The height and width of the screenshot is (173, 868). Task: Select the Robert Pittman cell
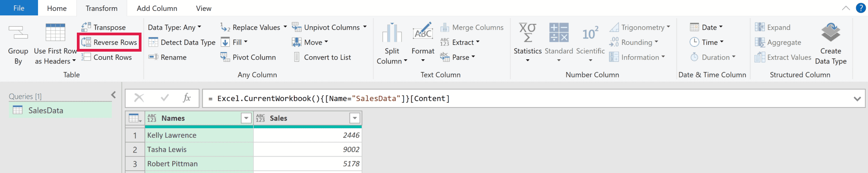point(199,163)
